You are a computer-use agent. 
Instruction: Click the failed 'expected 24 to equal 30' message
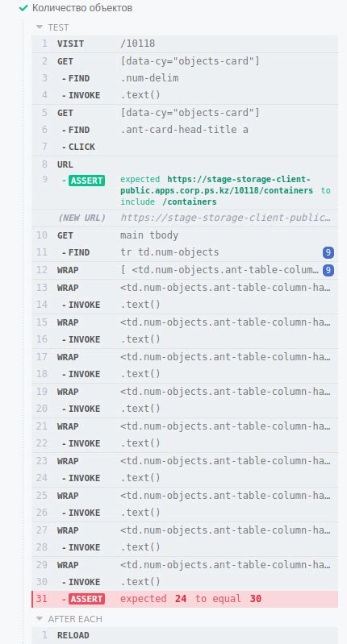(190, 599)
